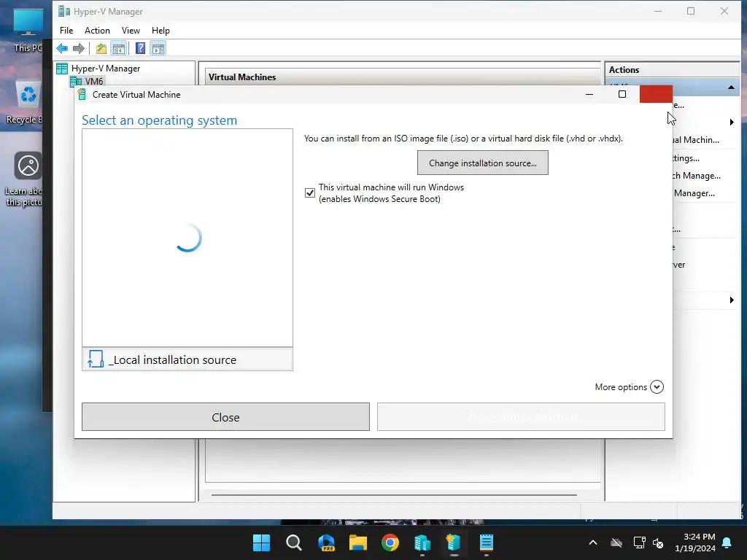Screen dimensions: 747x560
Task: Click the Forward arrow in Hyper-V Manager toolbar
Action: [x=79, y=49]
